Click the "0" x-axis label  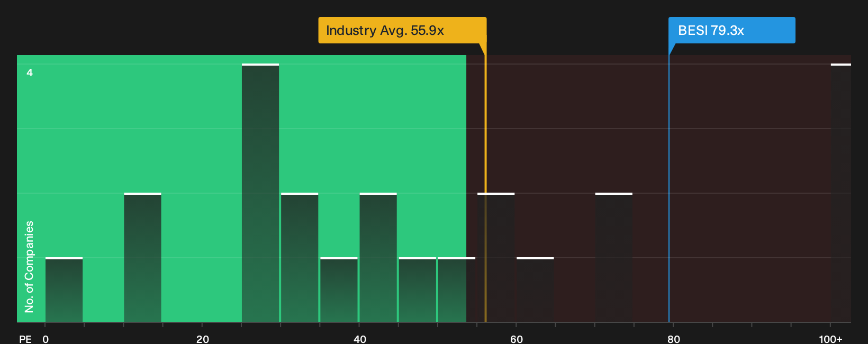46,339
